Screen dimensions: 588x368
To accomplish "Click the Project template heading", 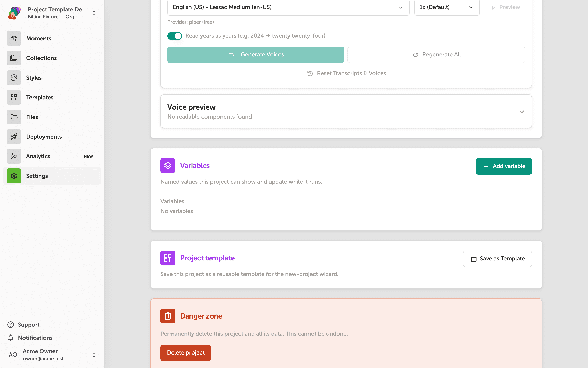I will click(x=207, y=258).
